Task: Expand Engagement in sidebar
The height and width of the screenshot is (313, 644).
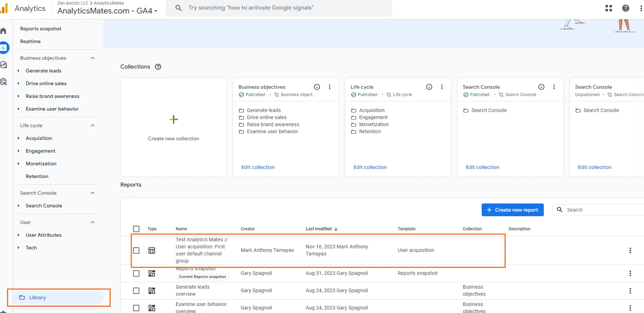Action: pyautogui.click(x=18, y=151)
